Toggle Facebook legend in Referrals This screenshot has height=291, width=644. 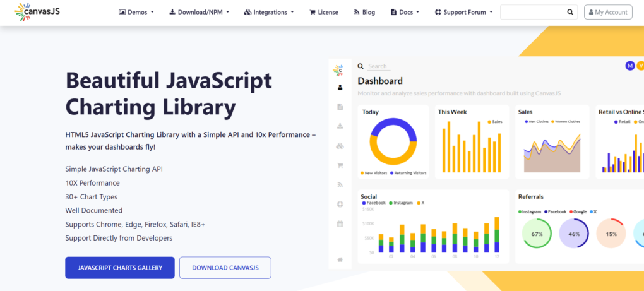(x=555, y=212)
